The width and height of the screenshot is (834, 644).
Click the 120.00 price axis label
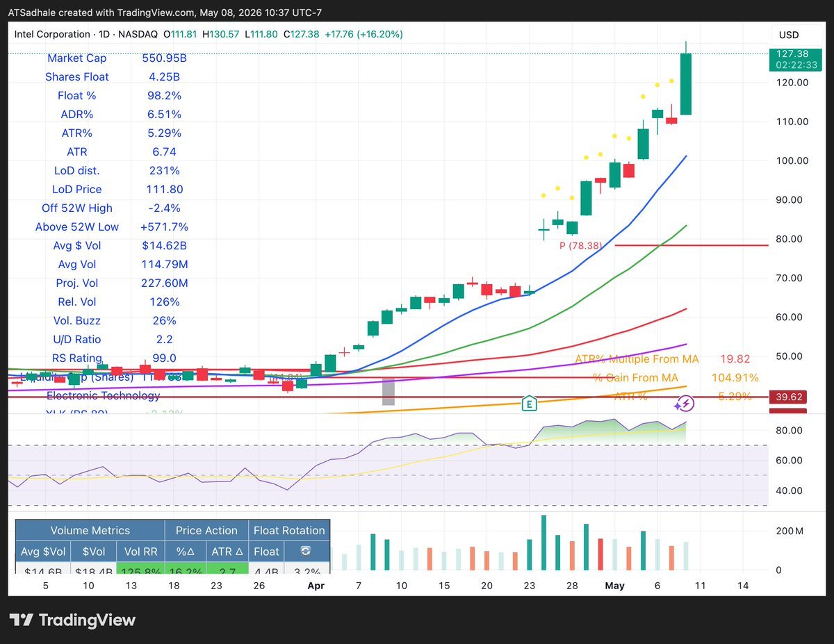coord(792,82)
